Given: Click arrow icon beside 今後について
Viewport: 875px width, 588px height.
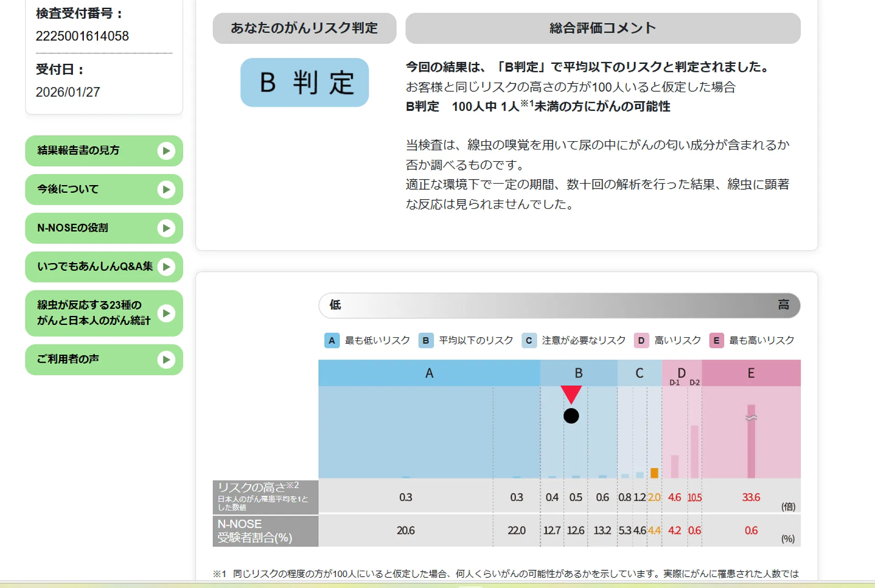Looking at the screenshot, I should point(166,190).
